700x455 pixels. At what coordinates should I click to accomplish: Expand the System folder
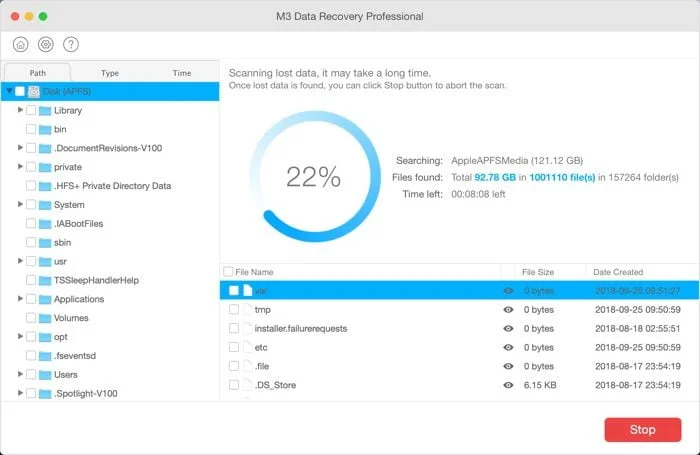(20, 204)
